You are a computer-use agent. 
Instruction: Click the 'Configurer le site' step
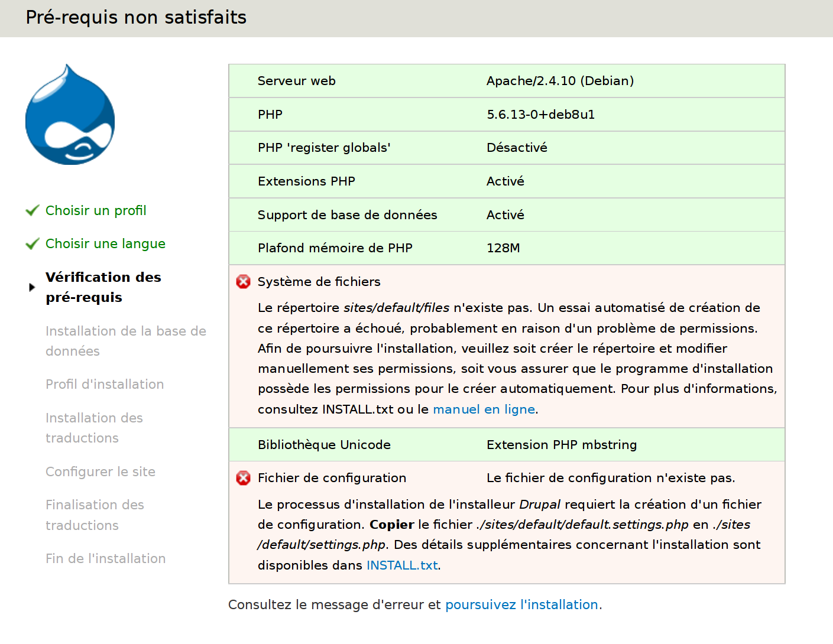coord(101,472)
